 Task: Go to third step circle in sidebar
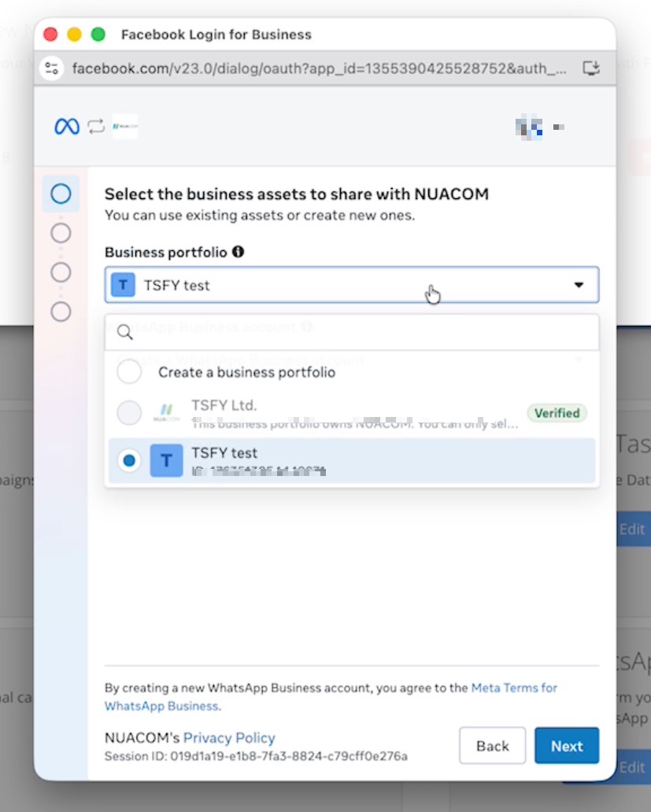61,272
